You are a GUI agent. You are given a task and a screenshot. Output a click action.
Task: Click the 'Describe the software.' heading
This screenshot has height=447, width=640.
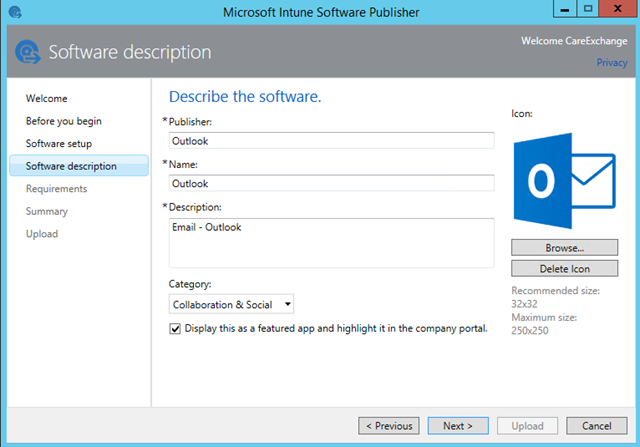[x=245, y=97]
